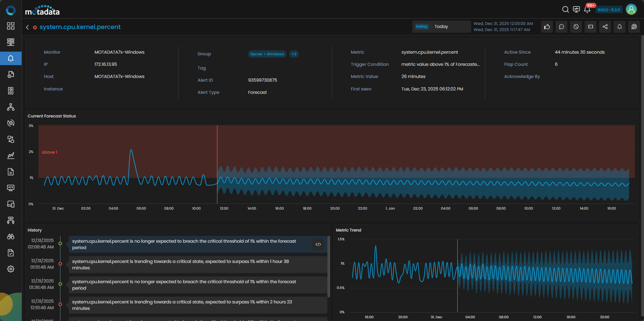This screenshot has width=644, height=321.
Task: Open the Alerts section in sidebar
Action: point(11,58)
